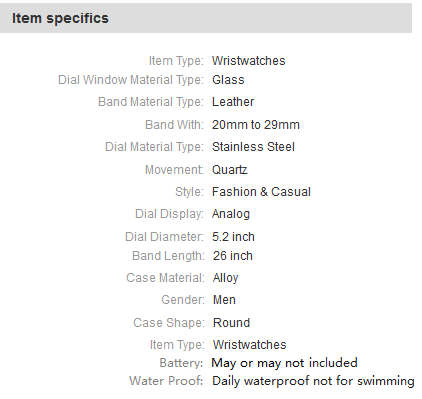Viewport: 422px width, 399px height.
Task: Click the Men gender value
Action: tap(224, 300)
